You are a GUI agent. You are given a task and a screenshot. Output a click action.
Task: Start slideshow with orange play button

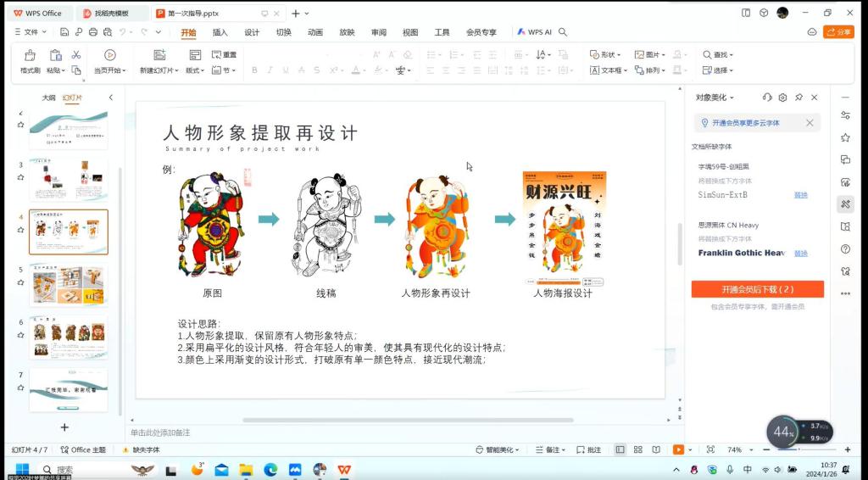(678, 449)
